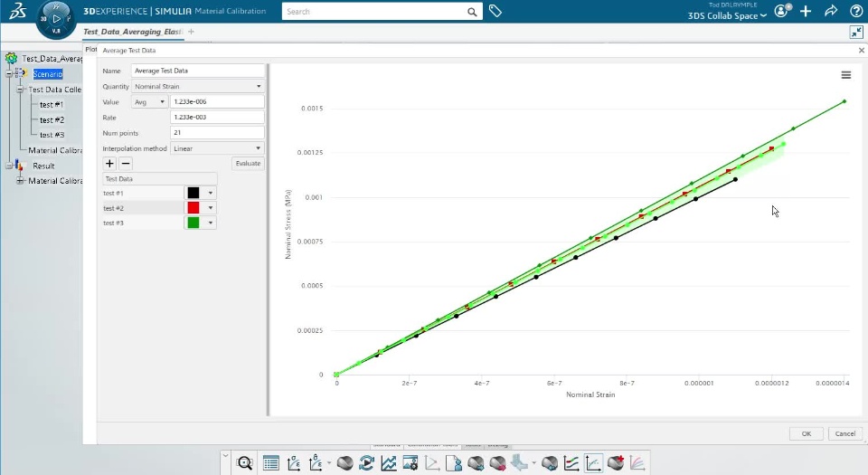Image resolution: width=868 pixels, height=475 pixels.
Task: Open the user profile icon in top bar
Action: click(781, 11)
